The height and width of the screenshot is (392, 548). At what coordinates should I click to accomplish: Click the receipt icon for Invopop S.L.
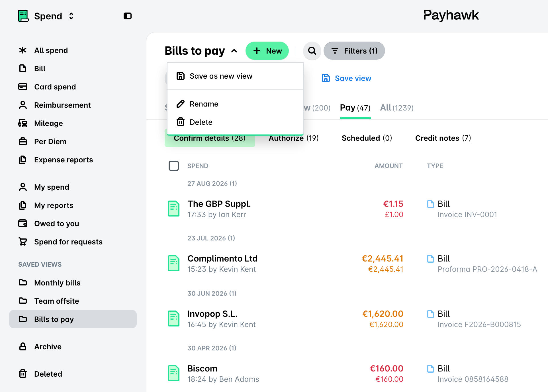click(x=174, y=318)
